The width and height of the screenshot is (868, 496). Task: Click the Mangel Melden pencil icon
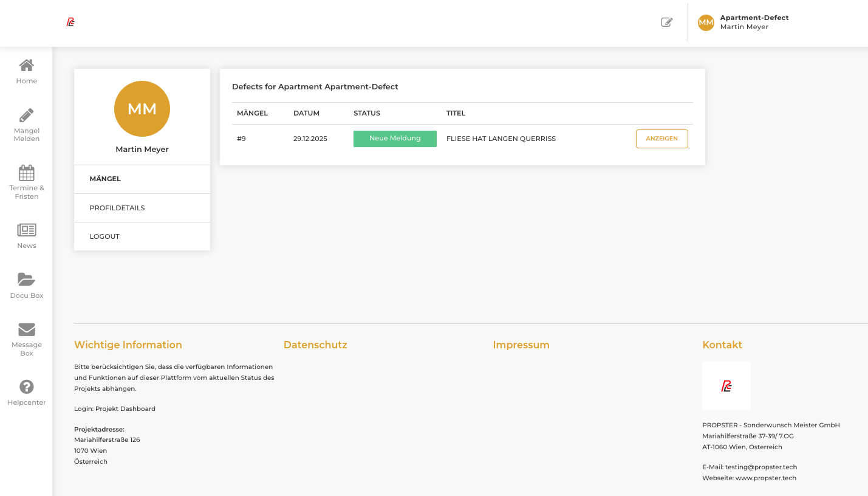pyautogui.click(x=27, y=115)
